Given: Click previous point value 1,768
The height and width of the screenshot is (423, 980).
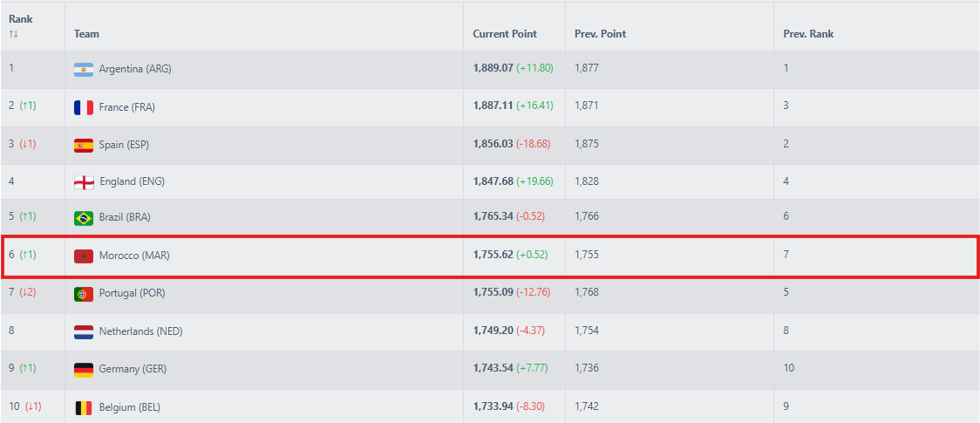Looking at the screenshot, I should coord(586,292).
